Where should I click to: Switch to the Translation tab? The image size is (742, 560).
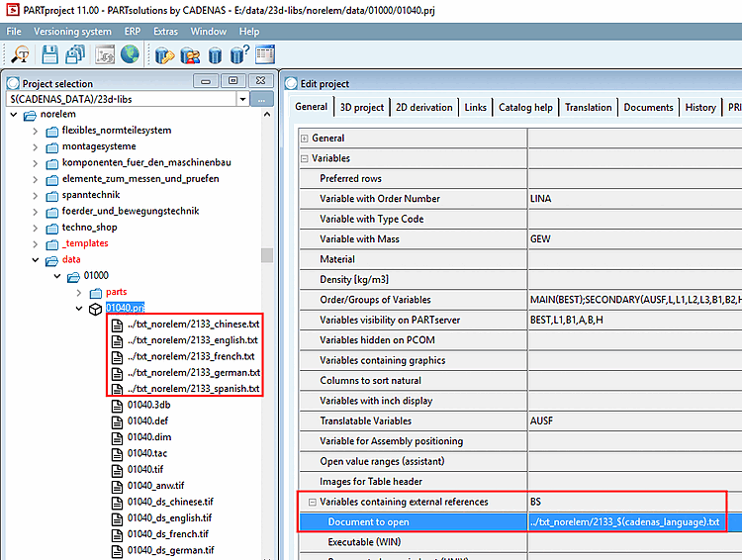click(589, 108)
